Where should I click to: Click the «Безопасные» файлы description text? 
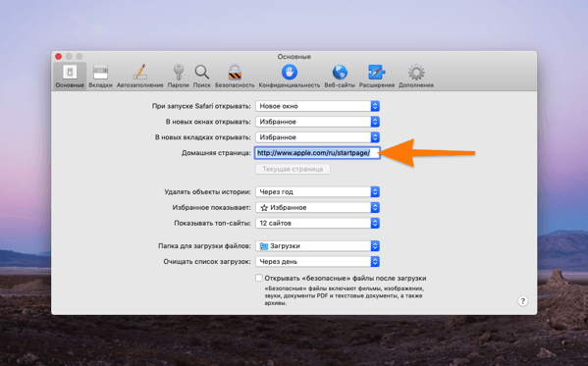coord(344,296)
